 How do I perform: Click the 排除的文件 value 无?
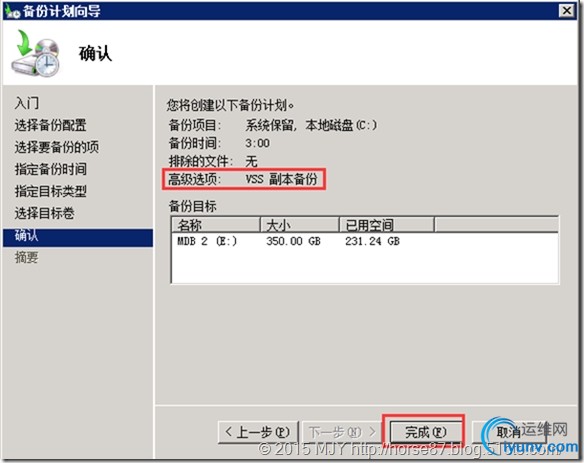(251, 161)
